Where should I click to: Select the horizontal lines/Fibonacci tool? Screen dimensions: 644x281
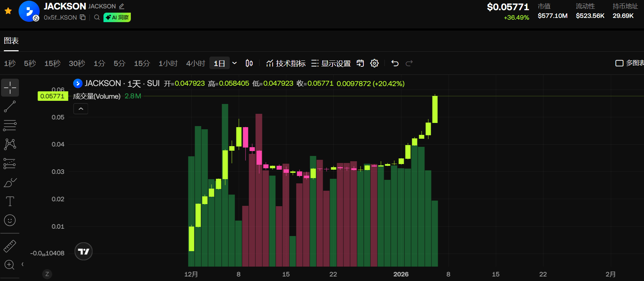pos(10,125)
